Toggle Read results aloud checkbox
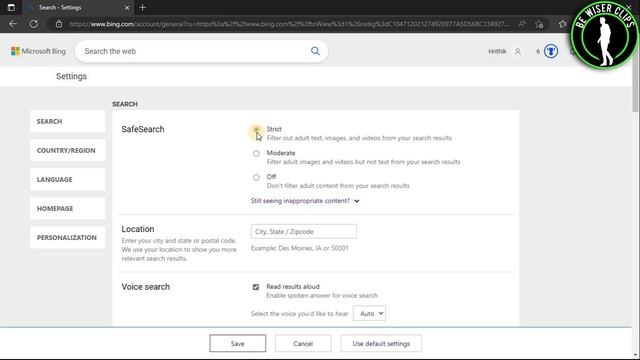This screenshot has height=360, width=640. [256, 287]
